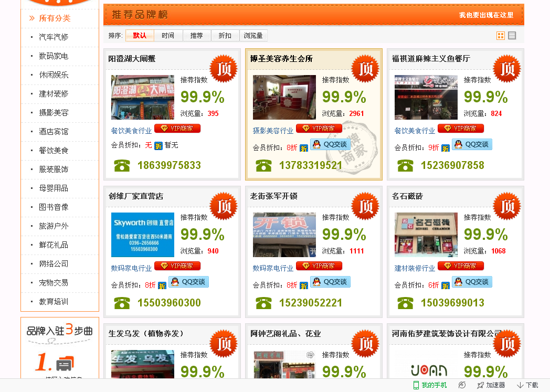550x392 pixels.
Task: Select 数码家电 category
Action: click(54, 56)
